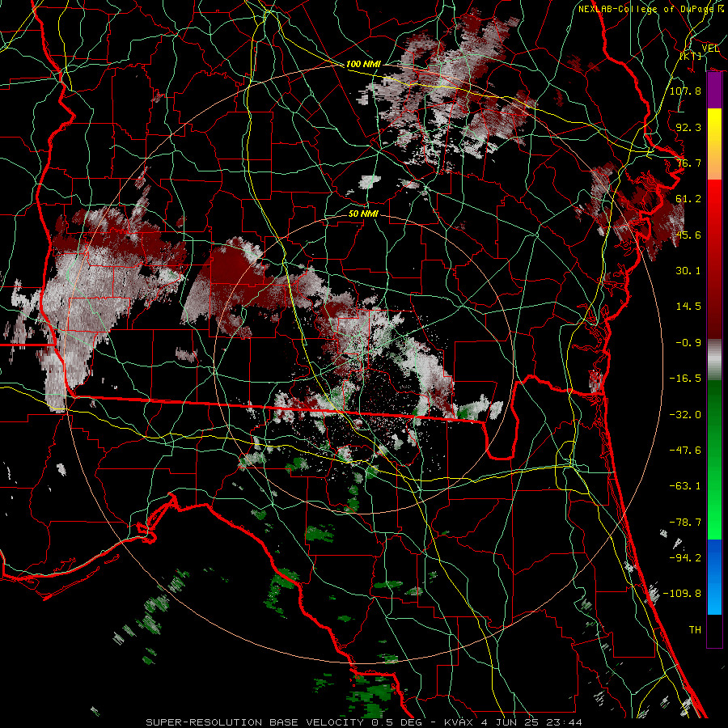This screenshot has width=728, height=728.
Task: Select the -16.5 legend value
Action: tap(685, 379)
